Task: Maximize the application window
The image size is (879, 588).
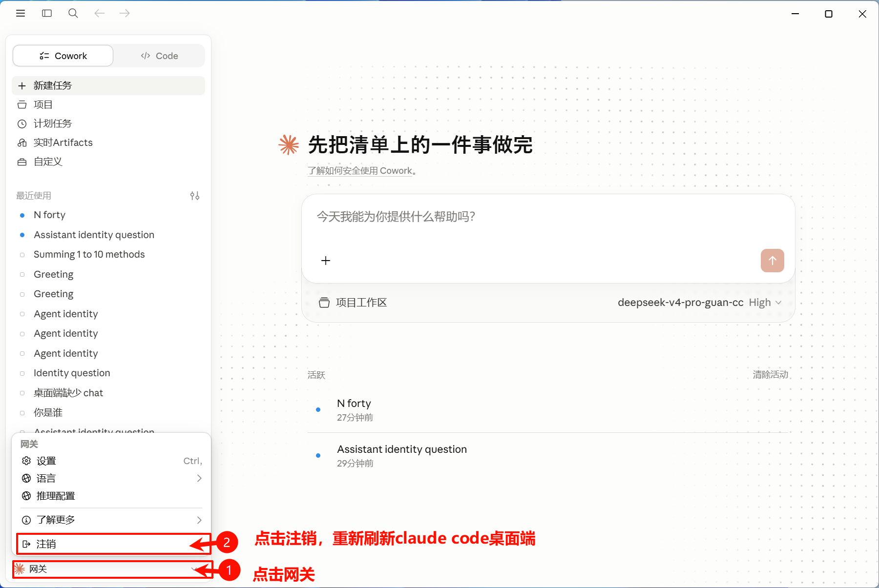Action: [829, 14]
